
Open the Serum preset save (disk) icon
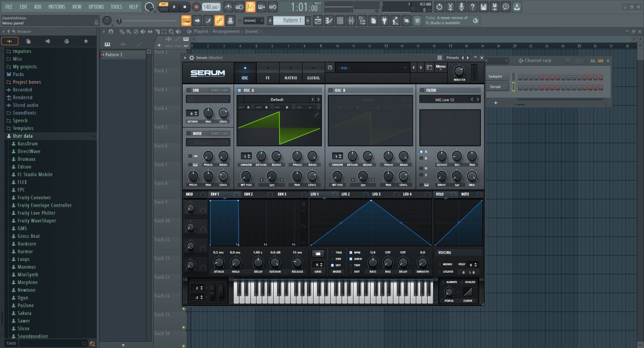330,67
